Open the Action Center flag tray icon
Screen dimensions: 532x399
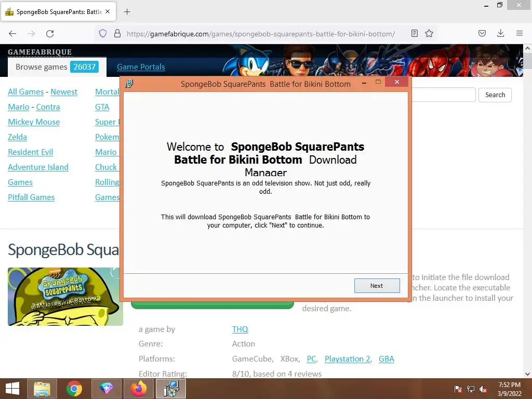[458, 389]
